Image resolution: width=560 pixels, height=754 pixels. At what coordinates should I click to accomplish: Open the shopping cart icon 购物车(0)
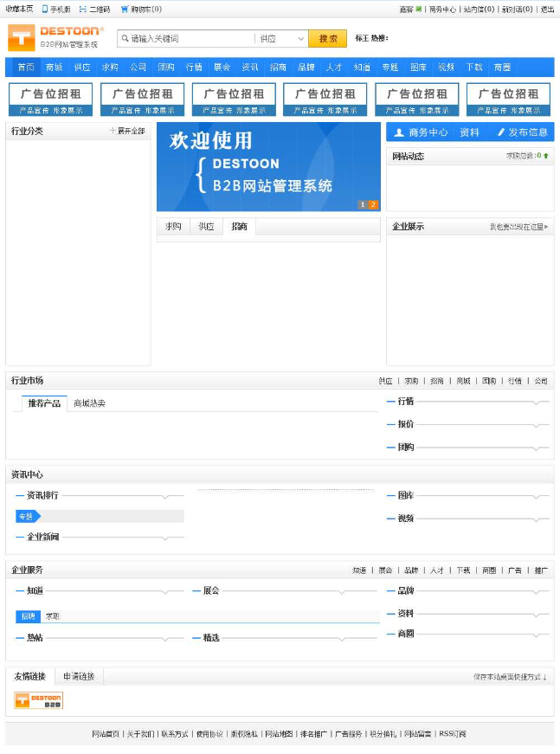tap(125, 10)
